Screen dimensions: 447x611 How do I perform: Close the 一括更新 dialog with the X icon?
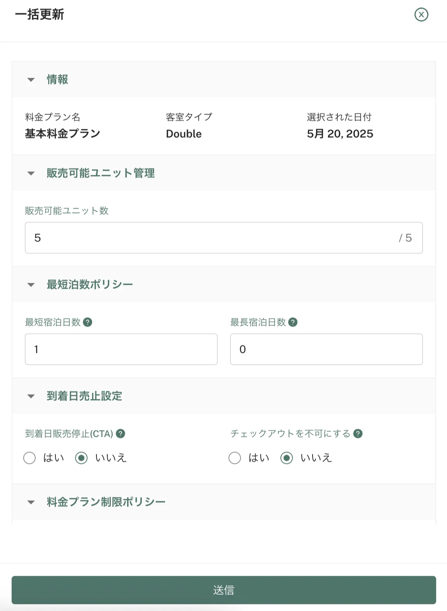tap(421, 15)
